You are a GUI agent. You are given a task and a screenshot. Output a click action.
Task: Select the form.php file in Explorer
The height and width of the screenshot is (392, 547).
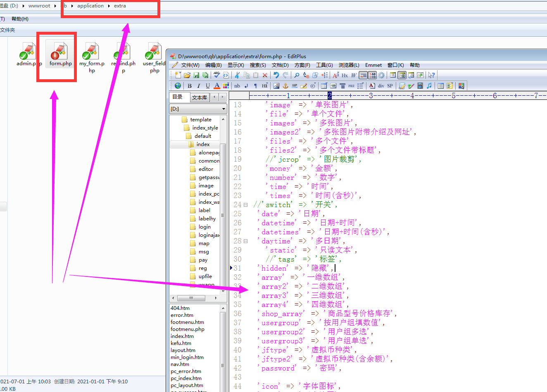[x=60, y=55]
